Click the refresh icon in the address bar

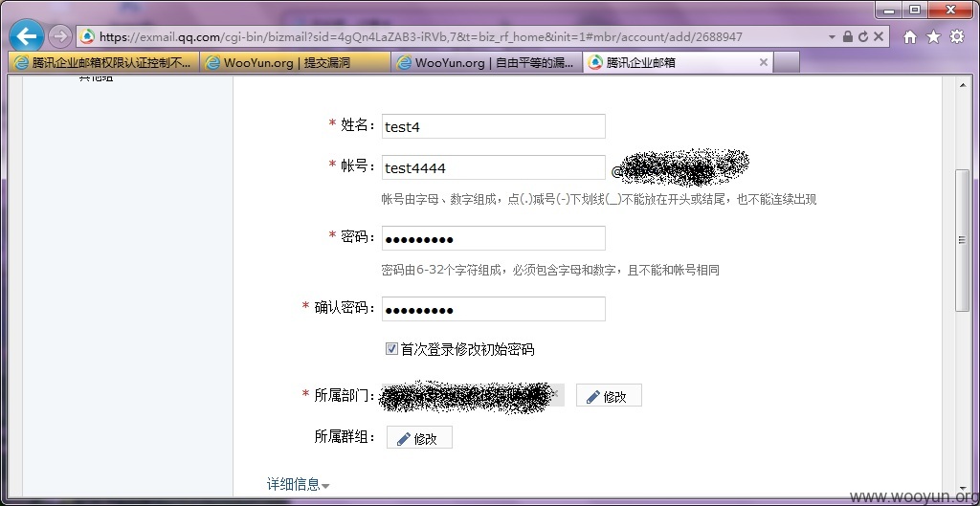click(863, 37)
